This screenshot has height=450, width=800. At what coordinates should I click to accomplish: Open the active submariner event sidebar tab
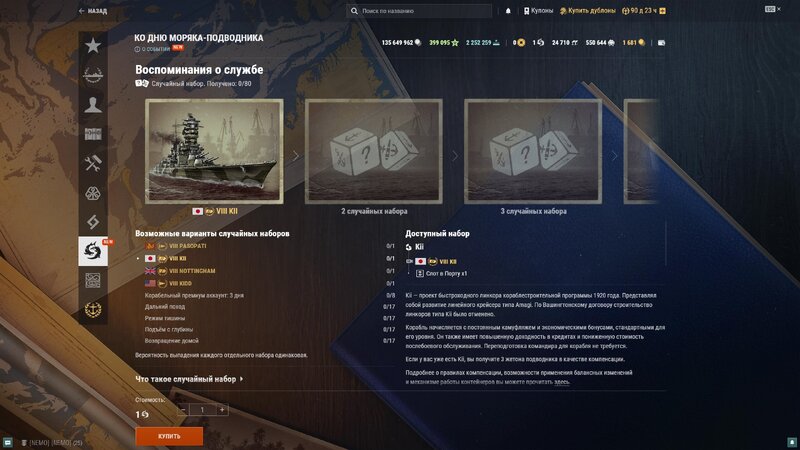(x=93, y=251)
